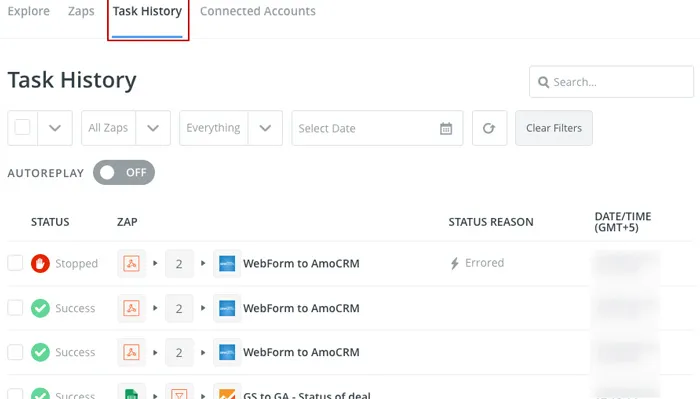Refresh the task history list
Screen dimensions: 700x399
tap(489, 128)
